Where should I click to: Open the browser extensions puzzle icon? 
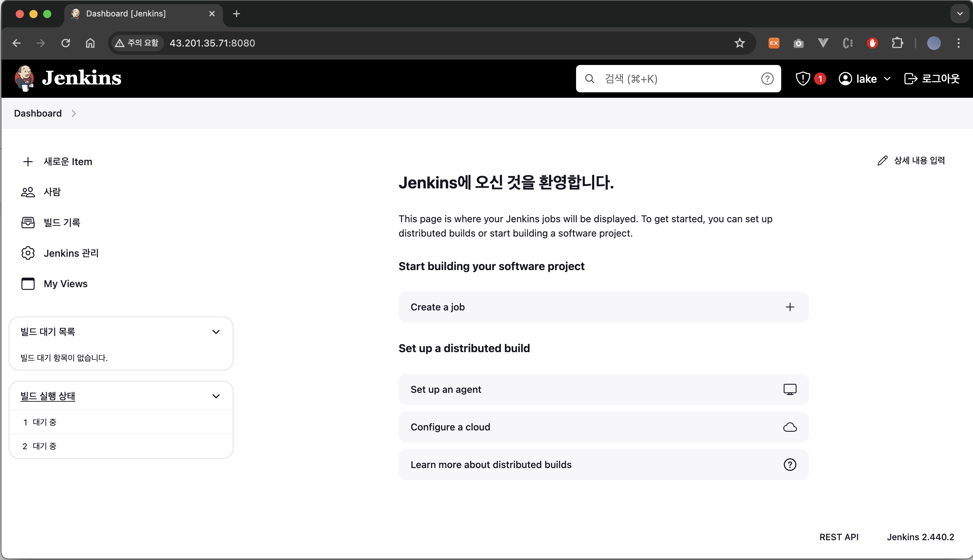(897, 43)
